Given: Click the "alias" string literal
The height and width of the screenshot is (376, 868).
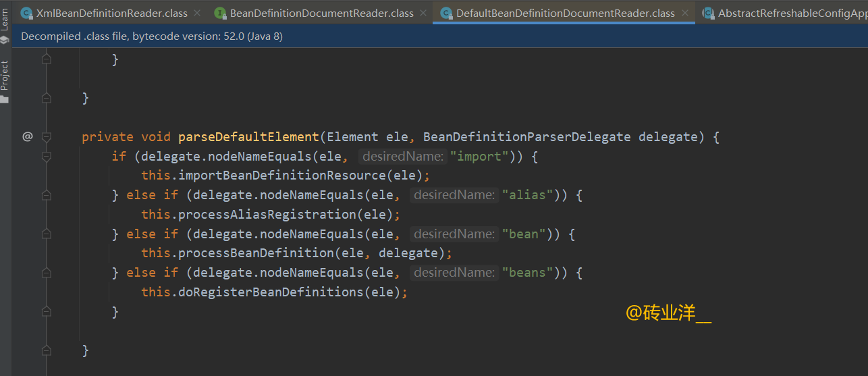Looking at the screenshot, I should coord(528,195).
